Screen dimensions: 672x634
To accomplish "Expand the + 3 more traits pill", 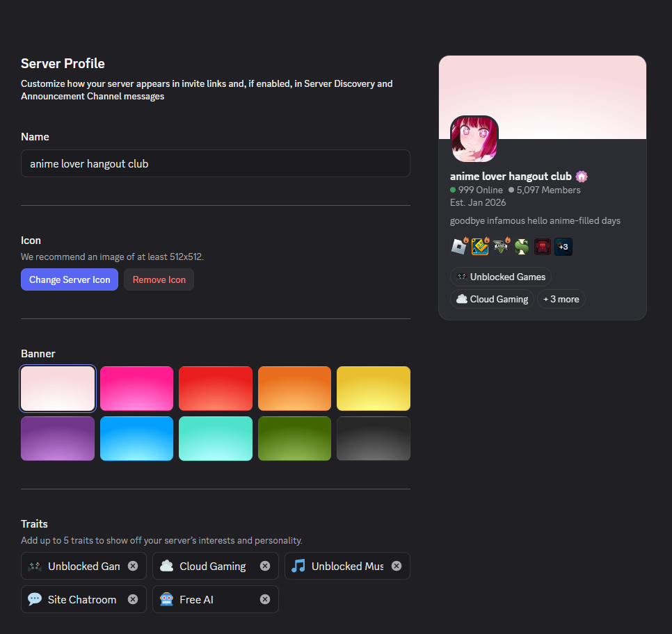I will click(x=561, y=299).
